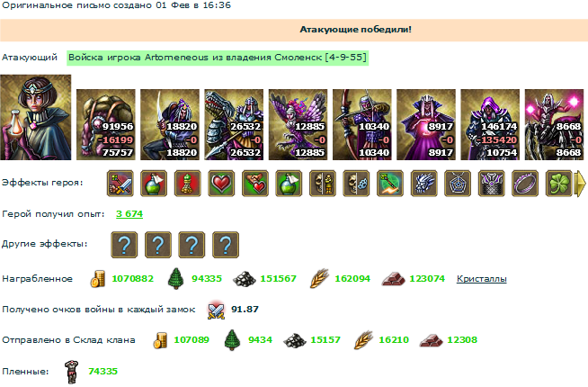The width and height of the screenshot is (588, 387).
Task: Open the handshake with heart effect icon
Action: 255,184
